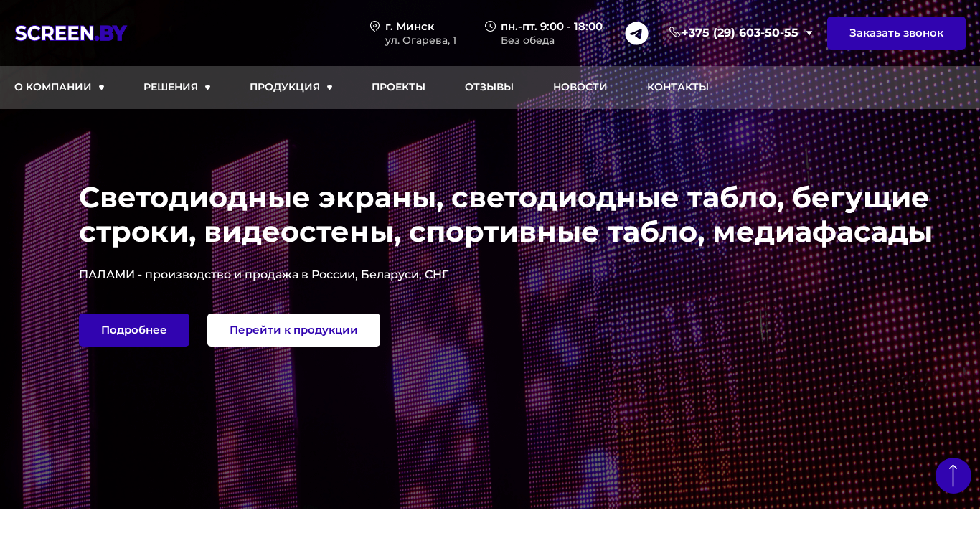Click the map pin location icon
The height and width of the screenshot is (551, 980).
point(374,26)
